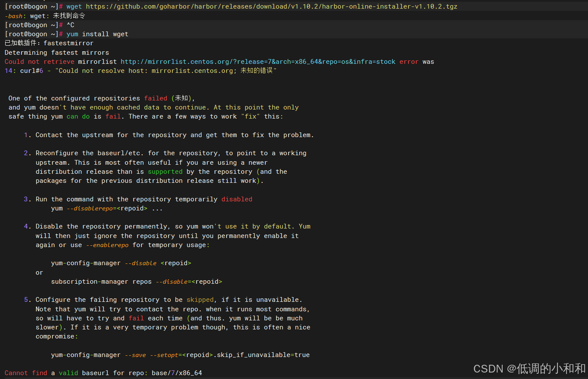Click item 1 'Contact the upstream for the repository'
The height and width of the screenshot is (379, 588).
(169, 135)
